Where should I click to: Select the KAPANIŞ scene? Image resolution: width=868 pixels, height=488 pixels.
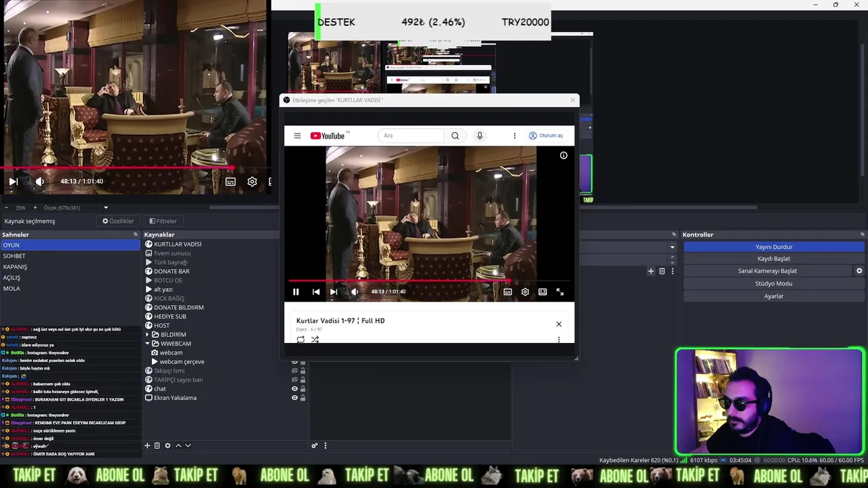point(70,267)
